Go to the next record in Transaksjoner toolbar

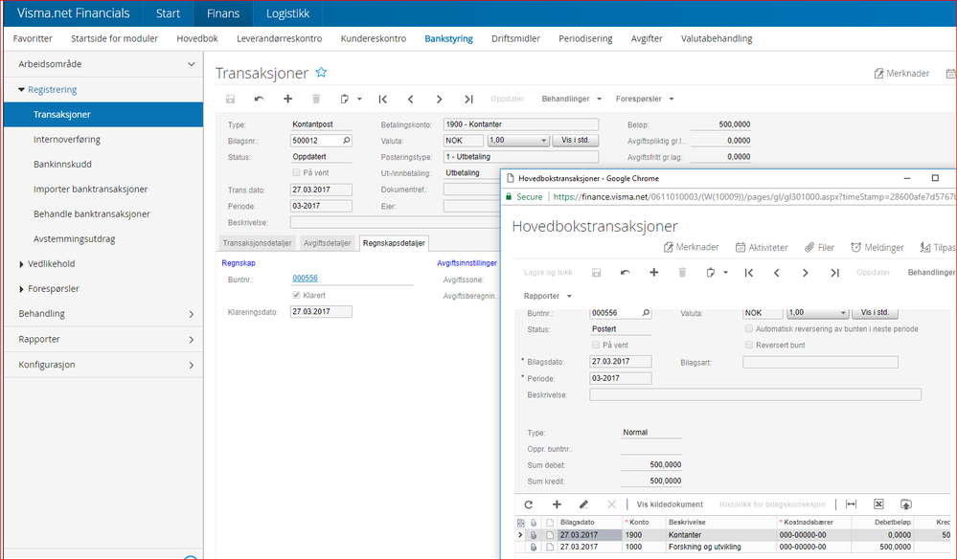pyautogui.click(x=440, y=99)
